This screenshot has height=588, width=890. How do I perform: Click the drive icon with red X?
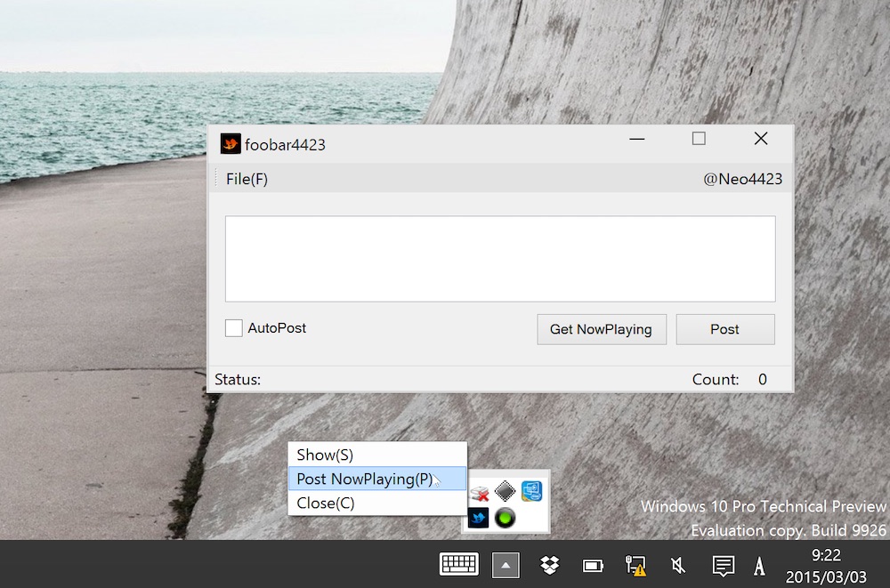point(479,492)
